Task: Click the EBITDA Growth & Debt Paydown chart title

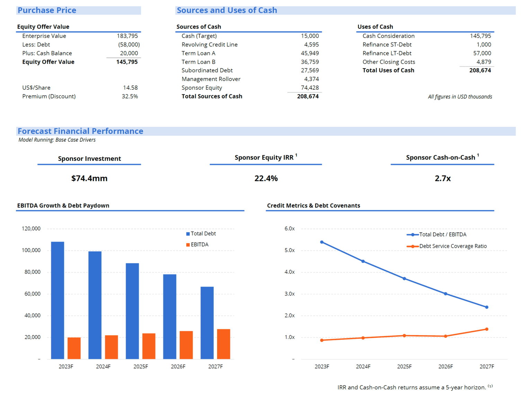Action: click(63, 205)
